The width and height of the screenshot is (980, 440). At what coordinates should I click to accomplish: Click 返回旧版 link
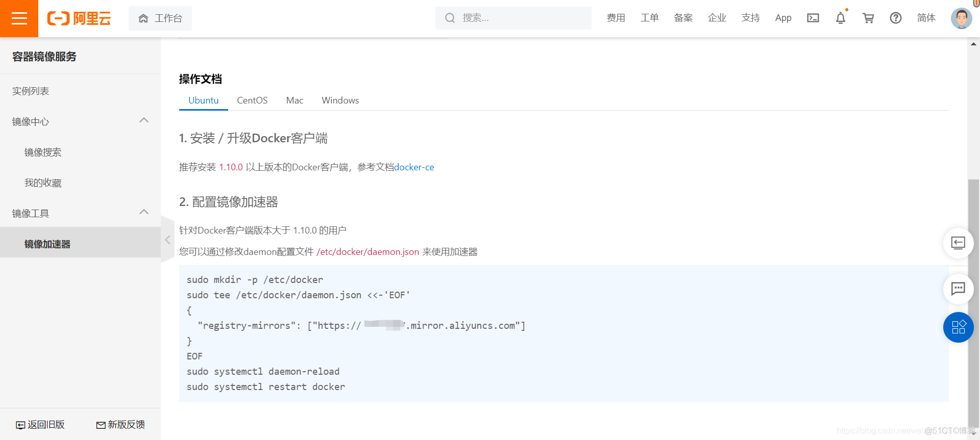pos(40,425)
